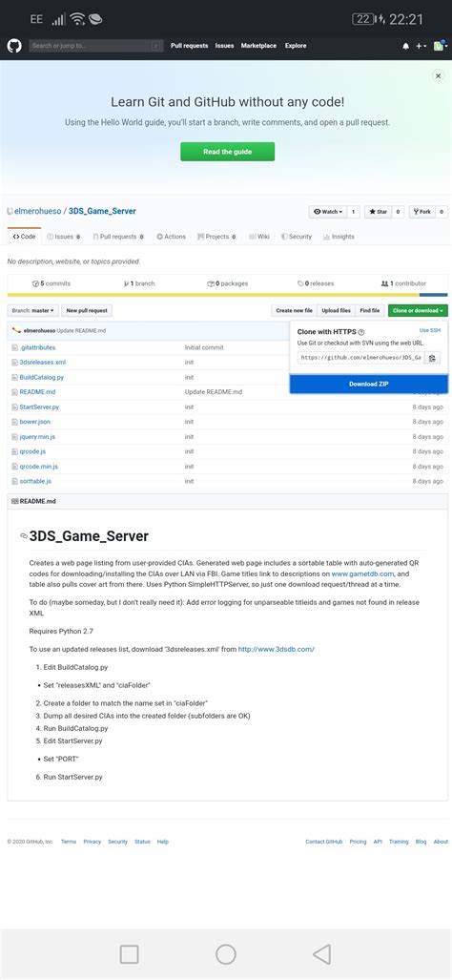Image resolution: width=452 pixels, height=980 pixels.
Task: Copy clone URL with clipboard icon
Action: tap(433, 358)
